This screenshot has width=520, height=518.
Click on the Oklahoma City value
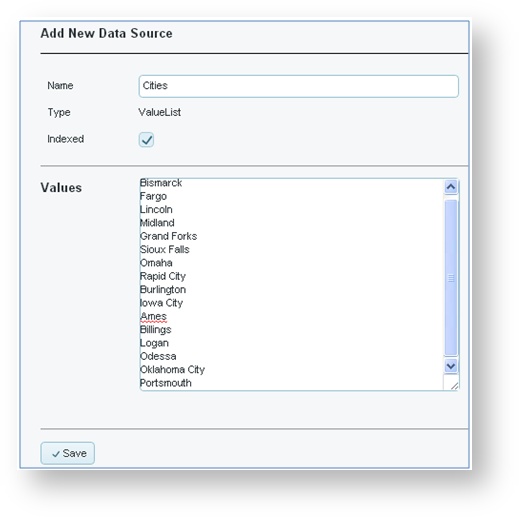tap(172, 370)
